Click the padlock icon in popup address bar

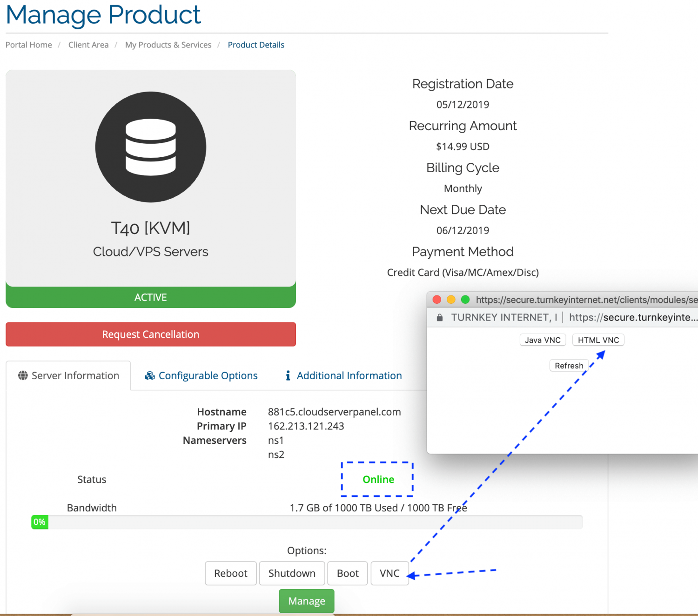(439, 318)
